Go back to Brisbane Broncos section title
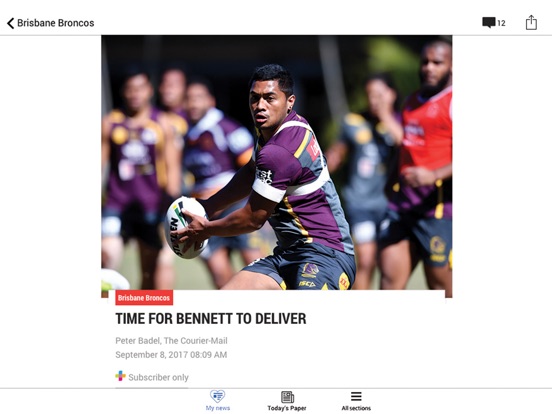Screen dimensions: 552x414 [56, 23]
